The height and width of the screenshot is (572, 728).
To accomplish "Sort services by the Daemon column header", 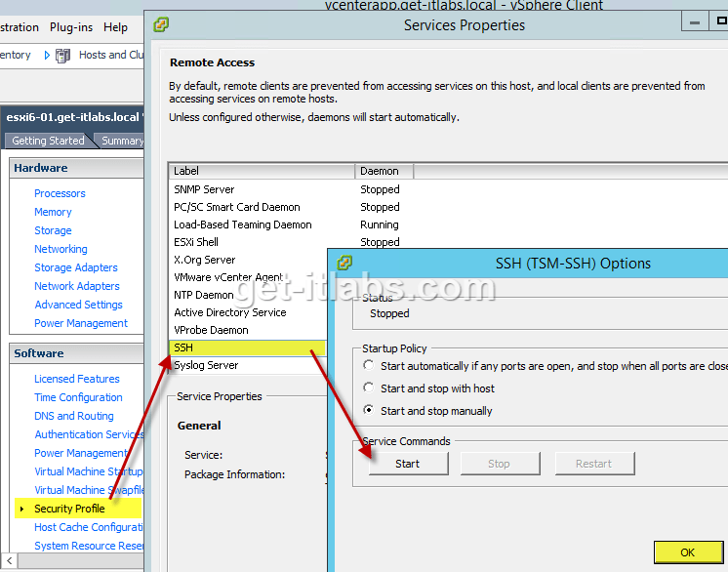I will coord(384,172).
